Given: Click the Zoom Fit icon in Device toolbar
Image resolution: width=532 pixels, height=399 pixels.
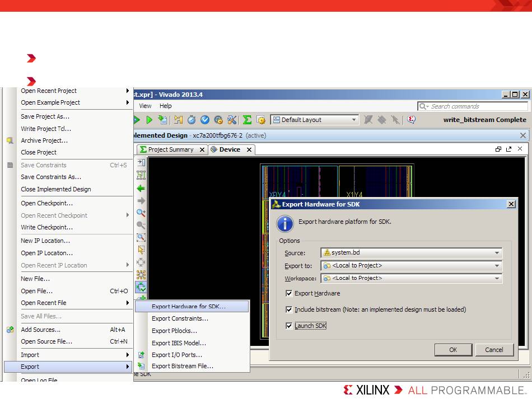Looking at the screenshot, I should coord(141,237).
